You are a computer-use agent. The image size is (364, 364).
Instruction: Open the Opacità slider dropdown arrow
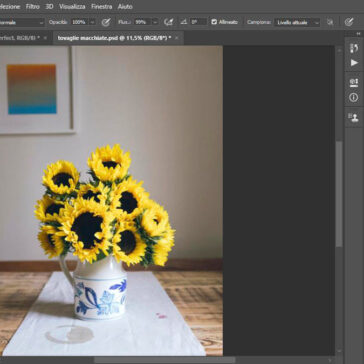point(92,22)
